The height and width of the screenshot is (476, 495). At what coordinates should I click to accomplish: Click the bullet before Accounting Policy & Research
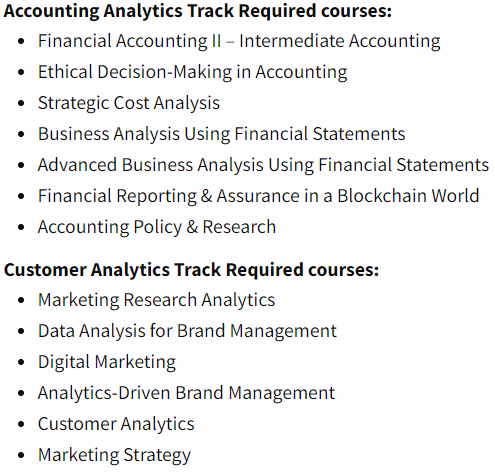(x=21, y=228)
